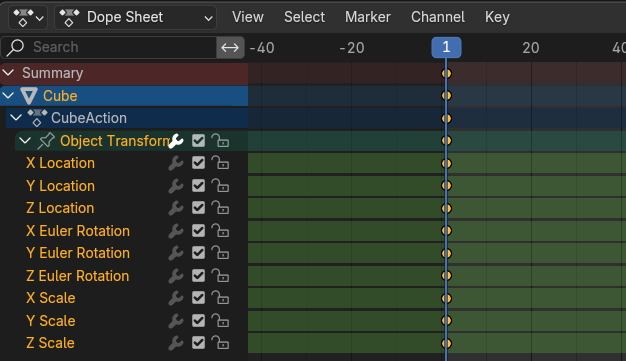Uncheck the Z Euler Rotation checkbox
The height and width of the screenshot is (361, 626).
198,276
